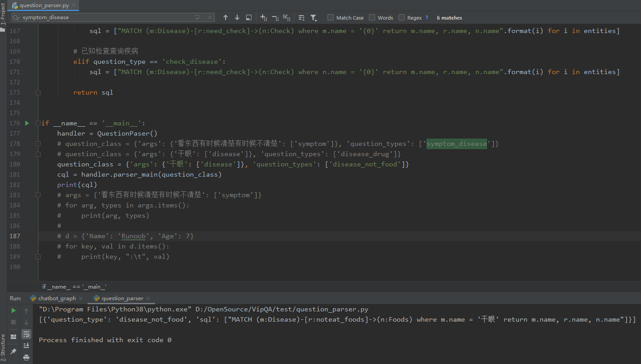
Task: Run script via gutter arrow at line 176
Action: 27,123
